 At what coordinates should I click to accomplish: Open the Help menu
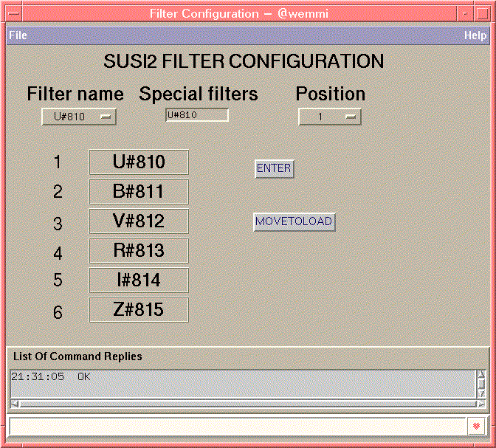coord(475,35)
